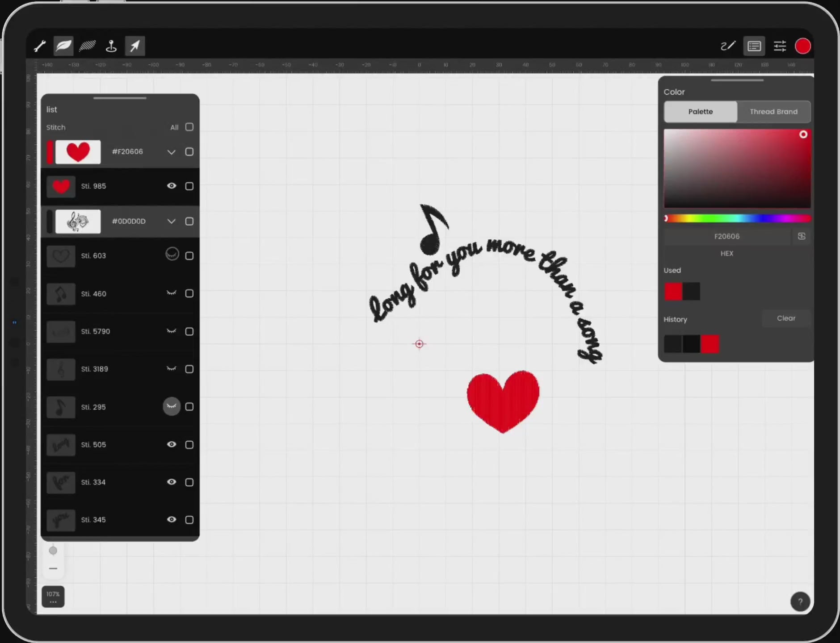840x643 pixels.
Task: Click the help question mark button
Action: point(800,601)
